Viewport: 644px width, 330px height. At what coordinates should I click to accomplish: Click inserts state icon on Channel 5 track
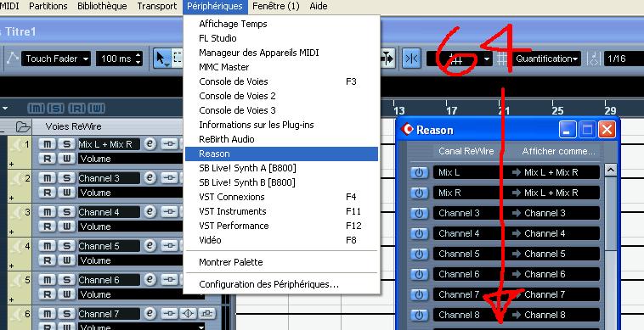click(x=169, y=245)
